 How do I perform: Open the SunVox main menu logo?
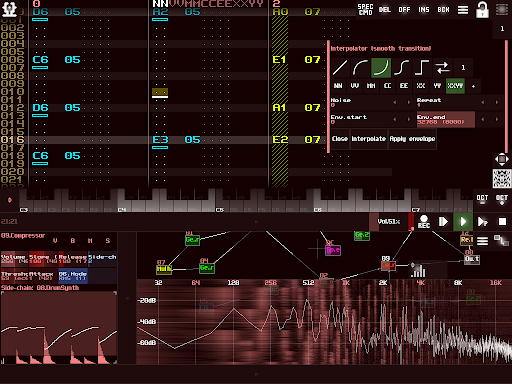coord(9,9)
